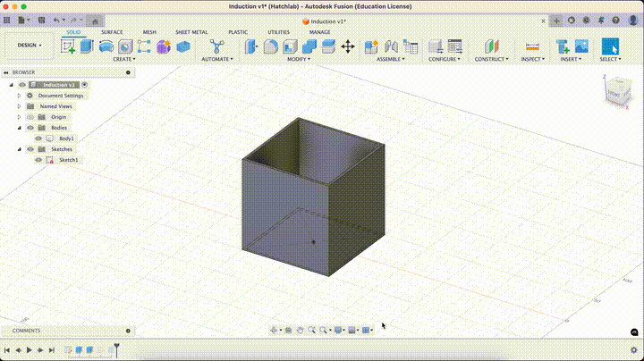Select the Extrude tool
644x361 pixels.
coord(87,46)
